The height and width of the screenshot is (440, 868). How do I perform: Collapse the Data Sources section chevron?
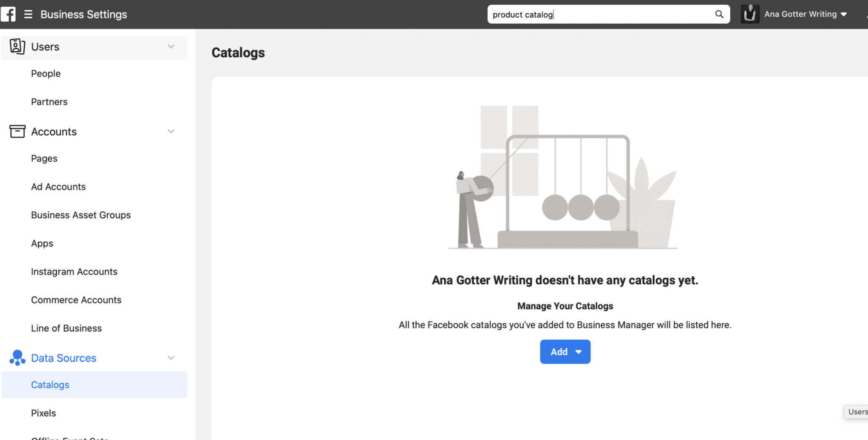[x=171, y=358]
